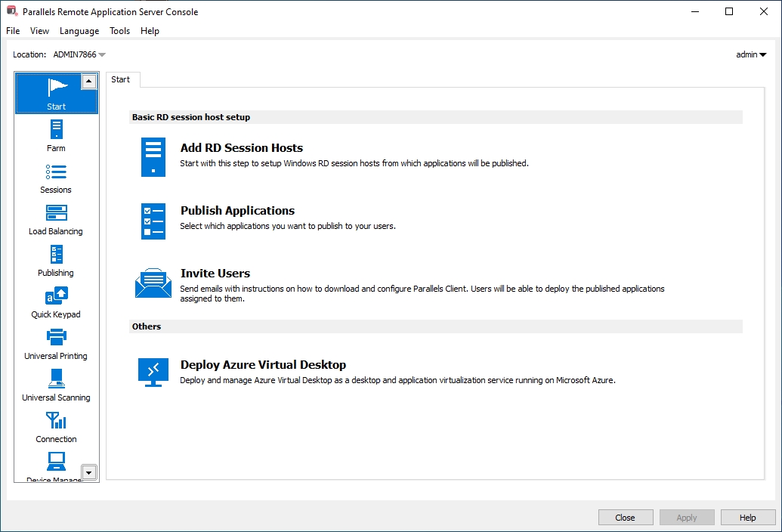Select the Sessions sidebar icon
Image resolution: width=782 pixels, height=532 pixels.
[56, 177]
